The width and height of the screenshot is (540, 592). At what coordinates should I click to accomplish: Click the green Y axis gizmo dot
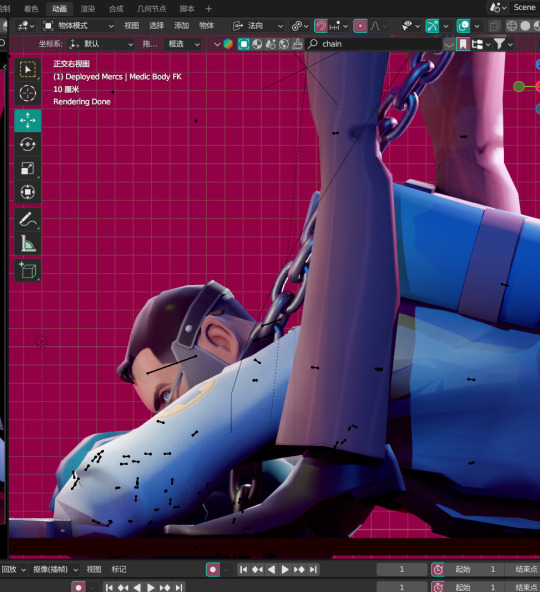click(519, 87)
